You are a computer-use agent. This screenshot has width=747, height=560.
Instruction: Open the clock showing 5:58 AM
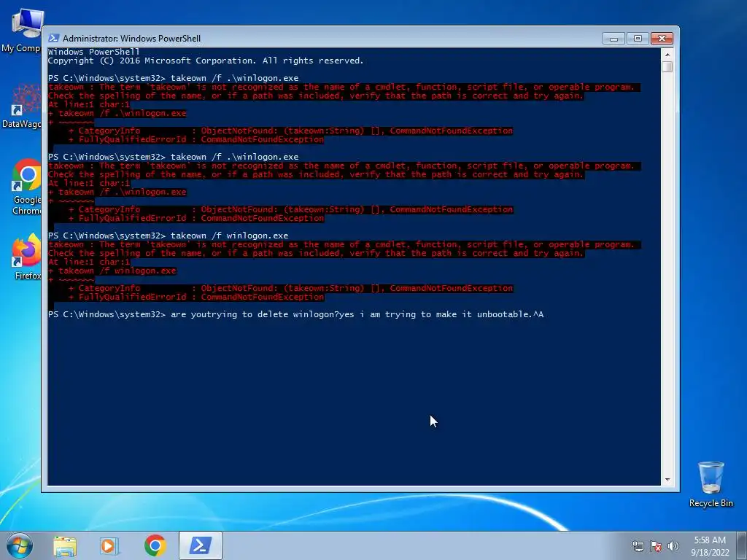pyautogui.click(x=710, y=546)
